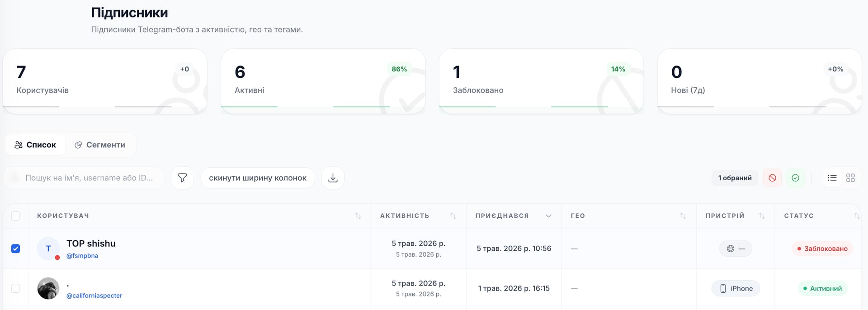Click the Заблоковано status badge
The image size is (868, 310).
(x=822, y=249)
